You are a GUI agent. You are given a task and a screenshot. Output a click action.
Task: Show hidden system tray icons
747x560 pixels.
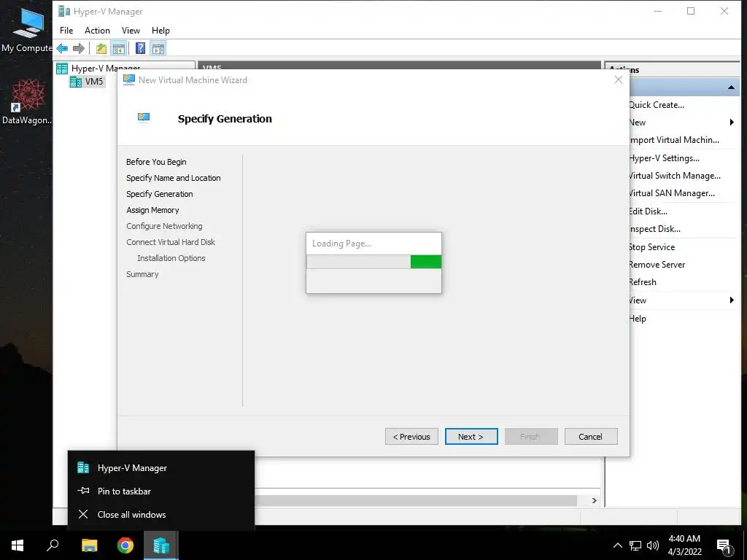pos(617,545)
